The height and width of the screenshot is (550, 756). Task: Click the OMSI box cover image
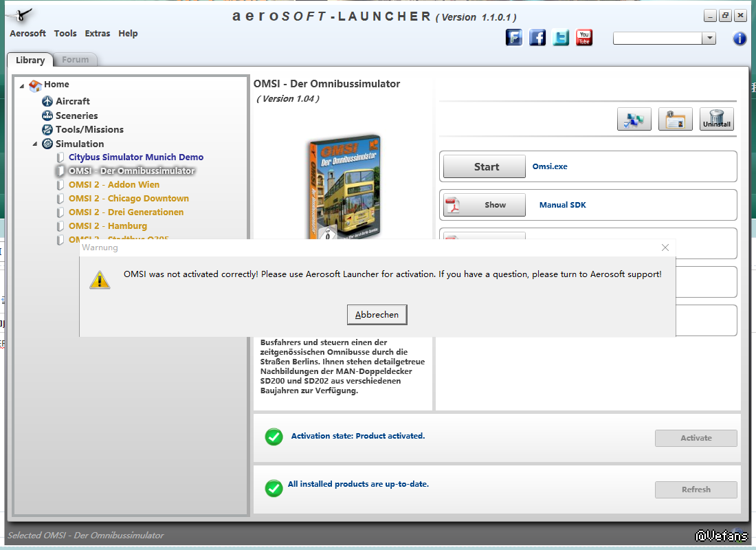[x=345, y=186]
